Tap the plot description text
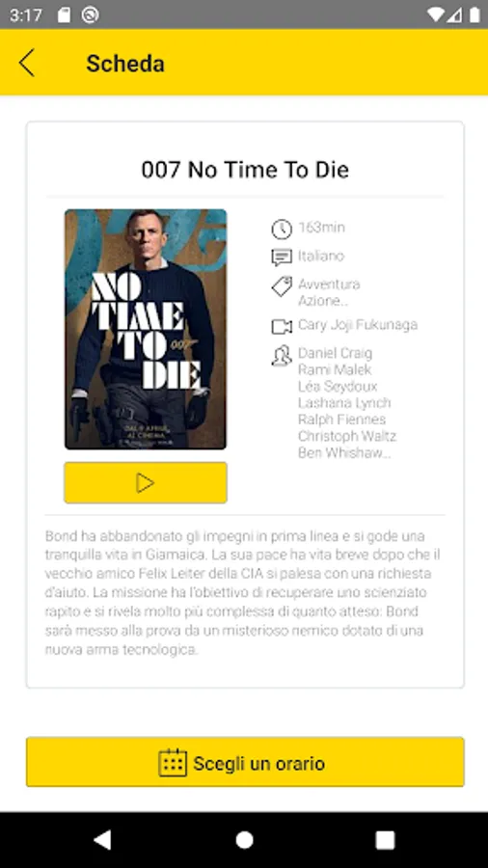 pyautogui.click(x=245, y=592)
